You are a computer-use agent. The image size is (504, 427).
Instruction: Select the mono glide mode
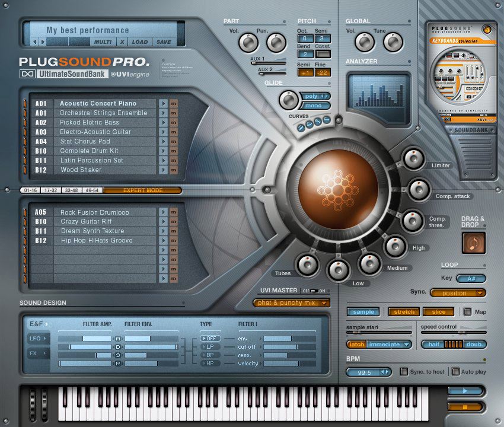[314, 106]
